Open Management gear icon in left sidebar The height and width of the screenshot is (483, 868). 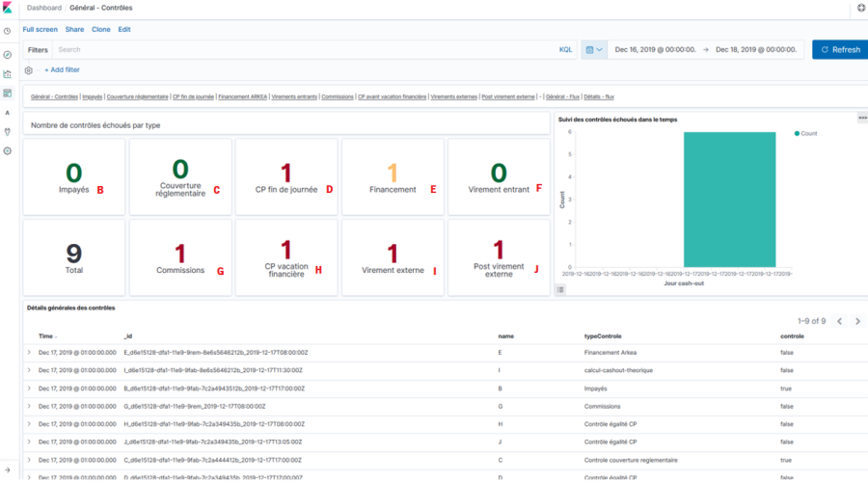[x=8, y=151]
